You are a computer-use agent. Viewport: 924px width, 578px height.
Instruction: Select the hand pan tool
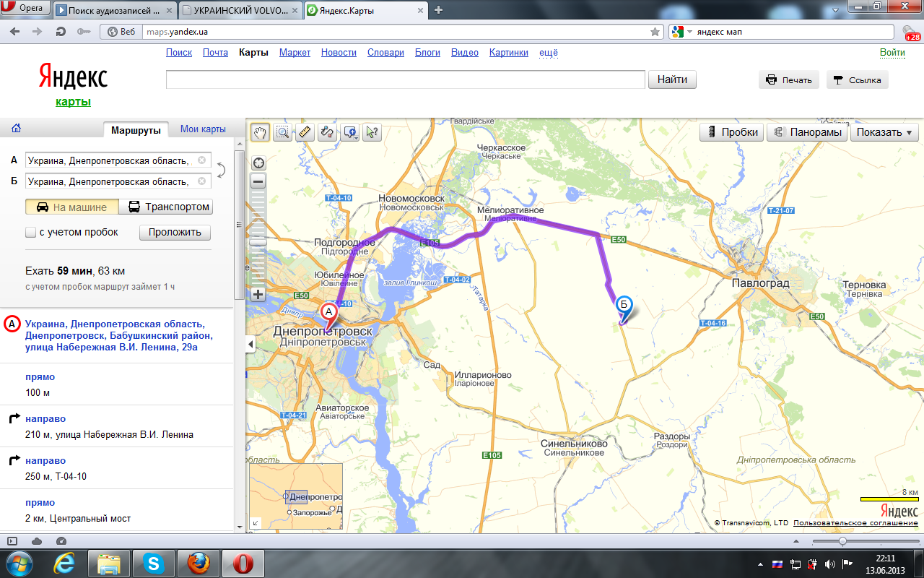click(x=260, y=132)
